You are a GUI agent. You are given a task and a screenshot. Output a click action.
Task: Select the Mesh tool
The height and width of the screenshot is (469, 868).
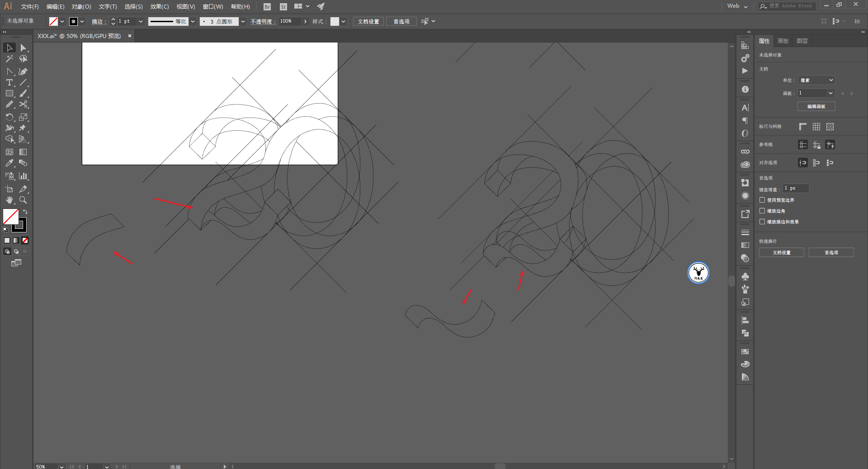tap(9, 152)
